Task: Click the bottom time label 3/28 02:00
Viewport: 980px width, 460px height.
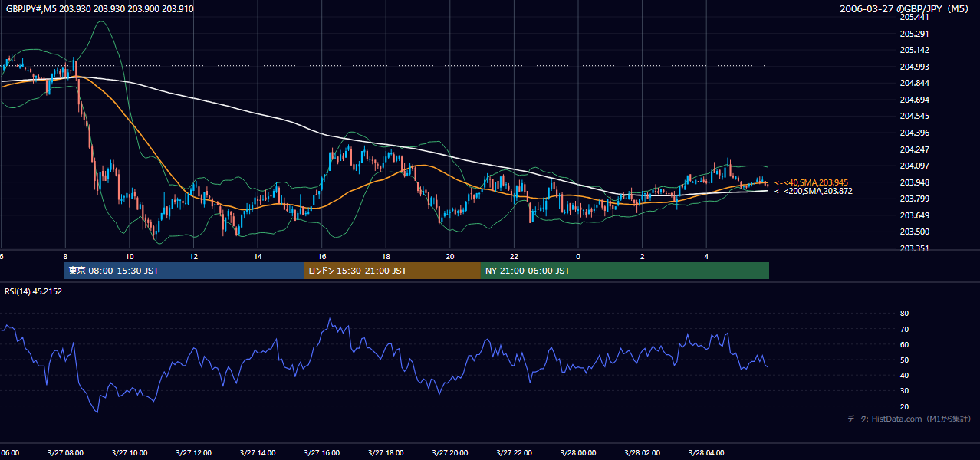Action: point(642,453)
